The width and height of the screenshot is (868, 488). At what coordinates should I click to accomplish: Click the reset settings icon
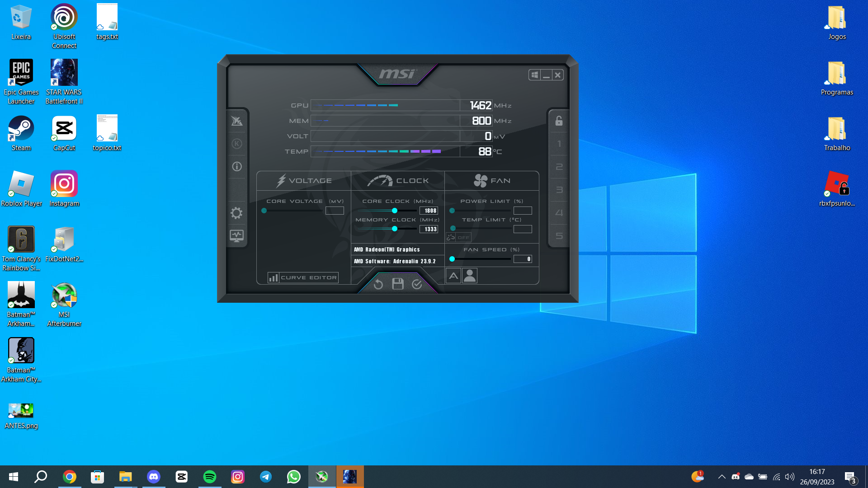[378, 284]
